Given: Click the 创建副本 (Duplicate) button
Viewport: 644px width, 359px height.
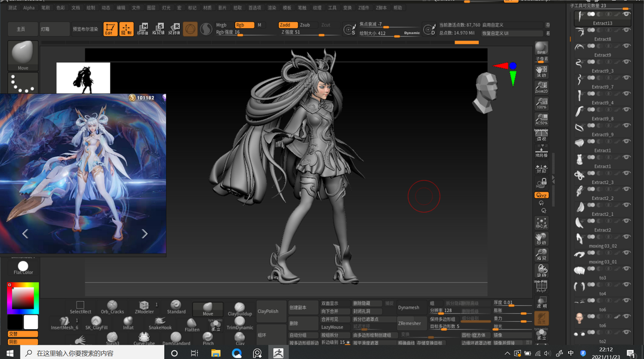Looking at the screenshot, I should 303,308.
